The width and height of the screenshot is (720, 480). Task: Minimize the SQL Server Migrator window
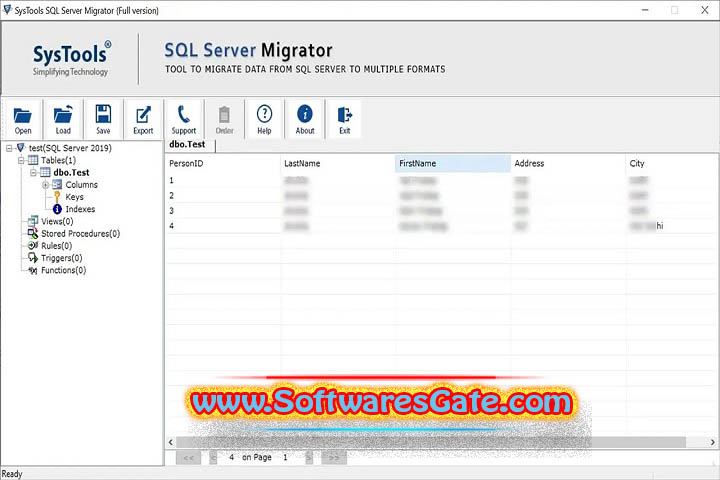click(x=645, y=10)
